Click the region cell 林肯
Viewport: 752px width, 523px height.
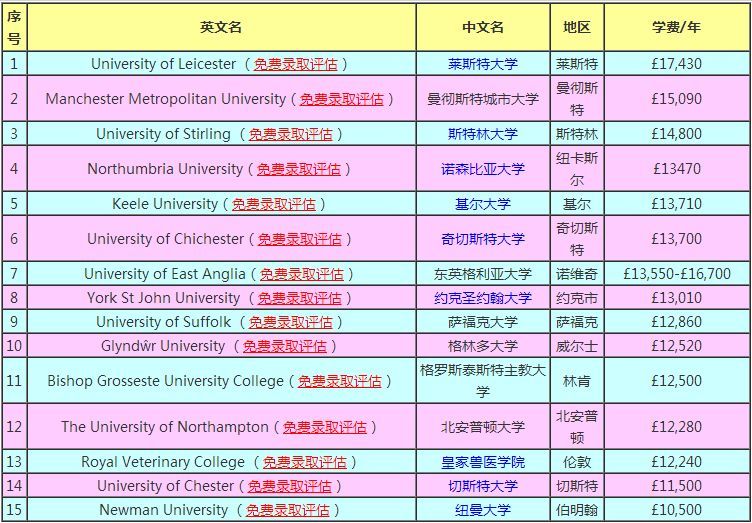point(577,381)
